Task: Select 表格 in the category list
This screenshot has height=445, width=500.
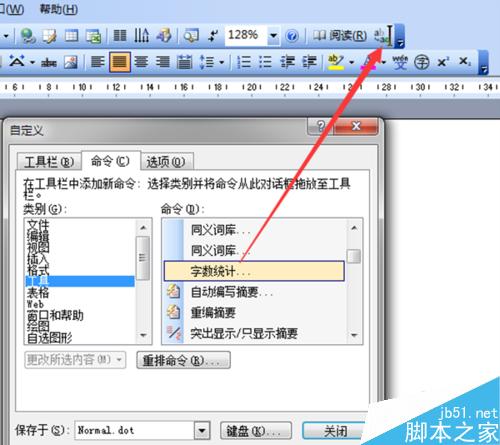Action: 80,293
